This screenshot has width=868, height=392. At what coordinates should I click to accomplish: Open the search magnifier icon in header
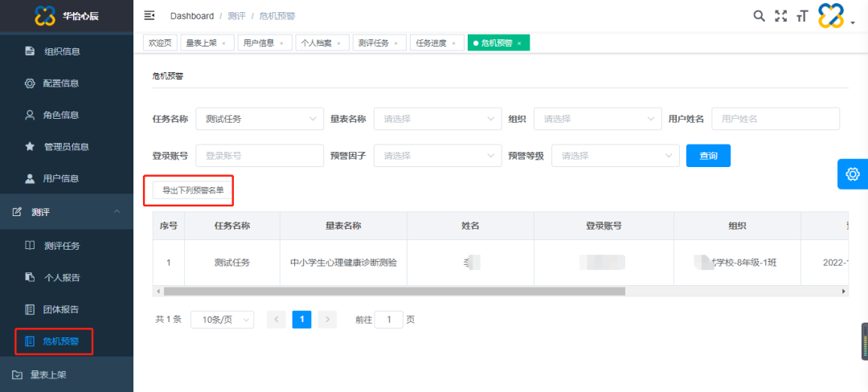(x=759, y=15)
